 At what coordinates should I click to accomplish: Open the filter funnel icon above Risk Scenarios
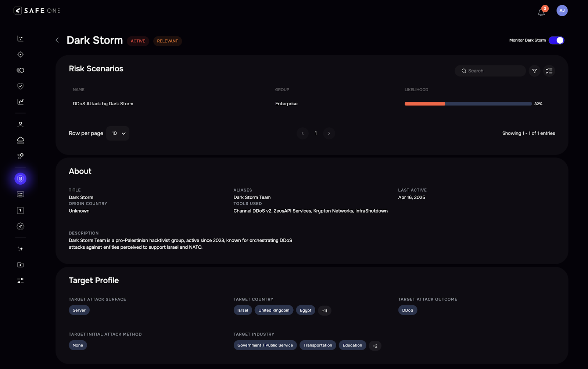(x=534, y=71)
